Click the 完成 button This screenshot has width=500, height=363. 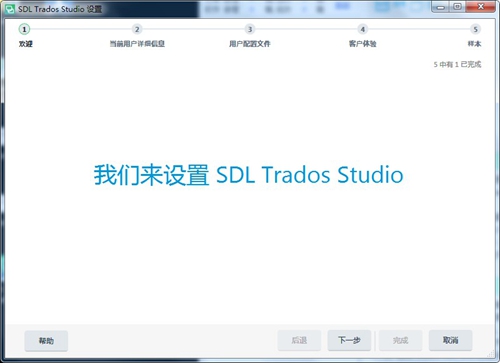[401, 340]
